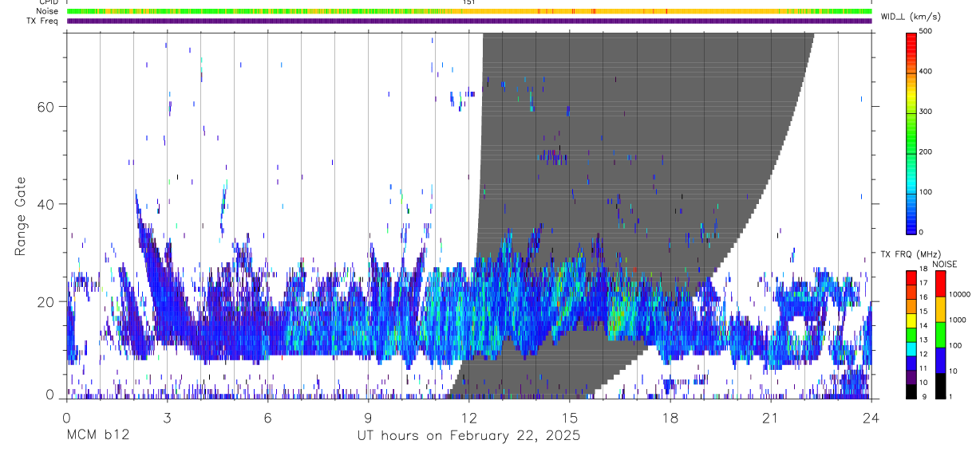Click UT hours axis tick '21'
Viewport: 980px width, 452px height.
click(771, 419)
